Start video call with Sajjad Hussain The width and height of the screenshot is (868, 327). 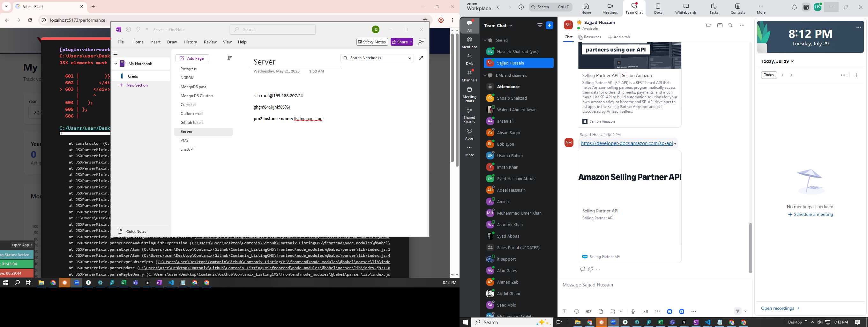pyautogui.click(x=709, y=25)
